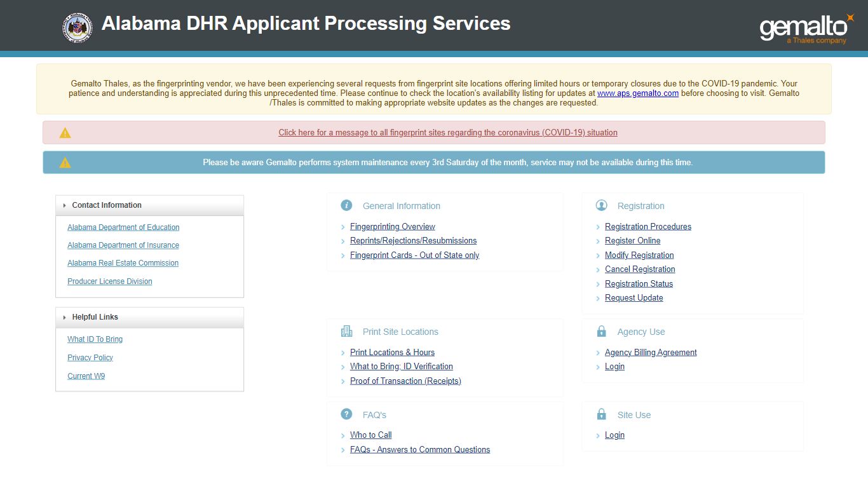Open FAQs - Answers to Common Questions
The height and width of the screenshot is (488, 868).
[420, 450]
